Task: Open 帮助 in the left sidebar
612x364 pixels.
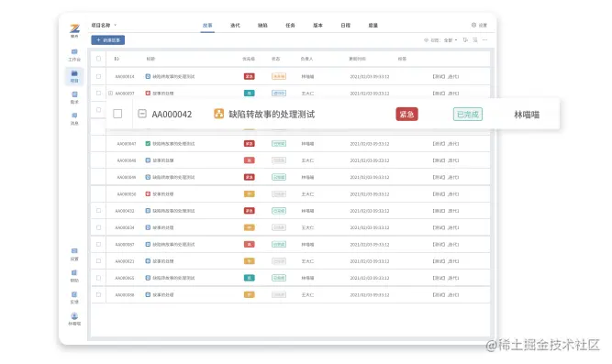Action: [x=74, y=276]
